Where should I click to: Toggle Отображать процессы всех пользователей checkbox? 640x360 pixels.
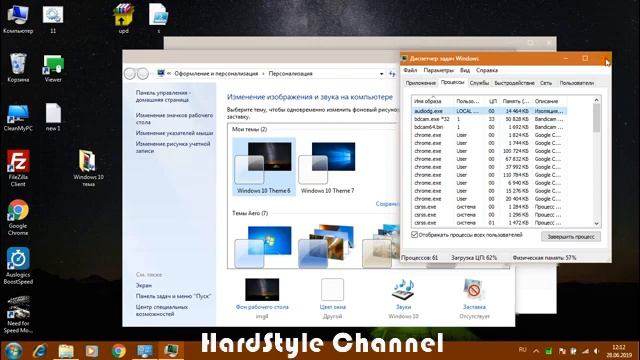(414, 235)
